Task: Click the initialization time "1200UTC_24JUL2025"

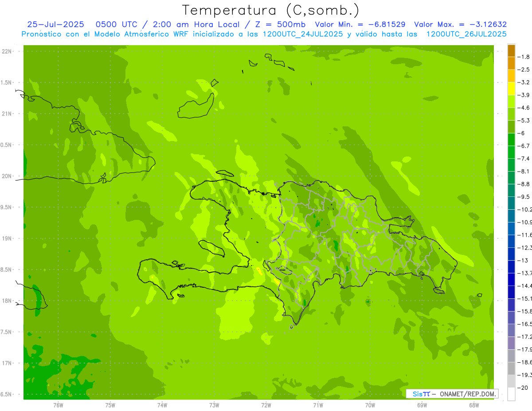Action: click(x=304, y=34)
